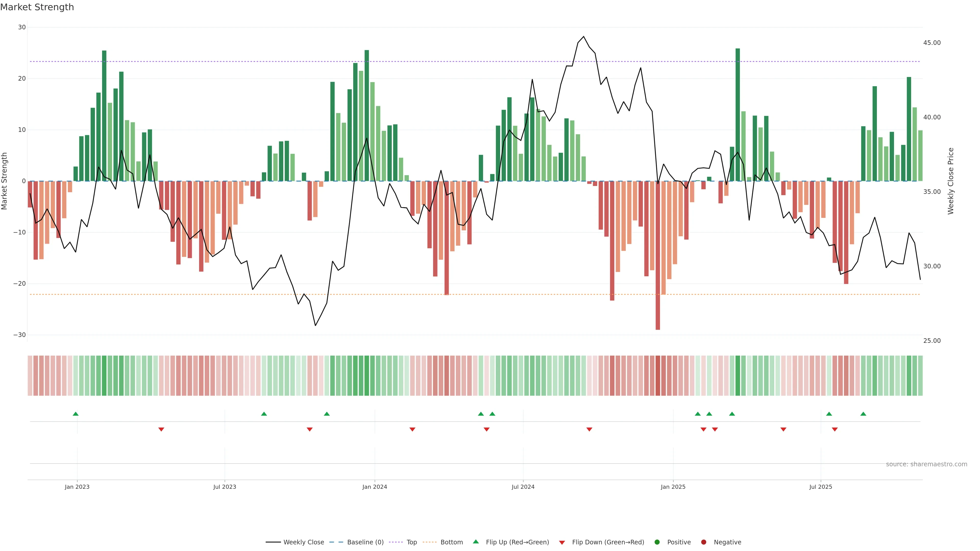Click rightmost green flip-up triangle marker
The height and width of the screenshot is (551, 980).
[863, 414]
